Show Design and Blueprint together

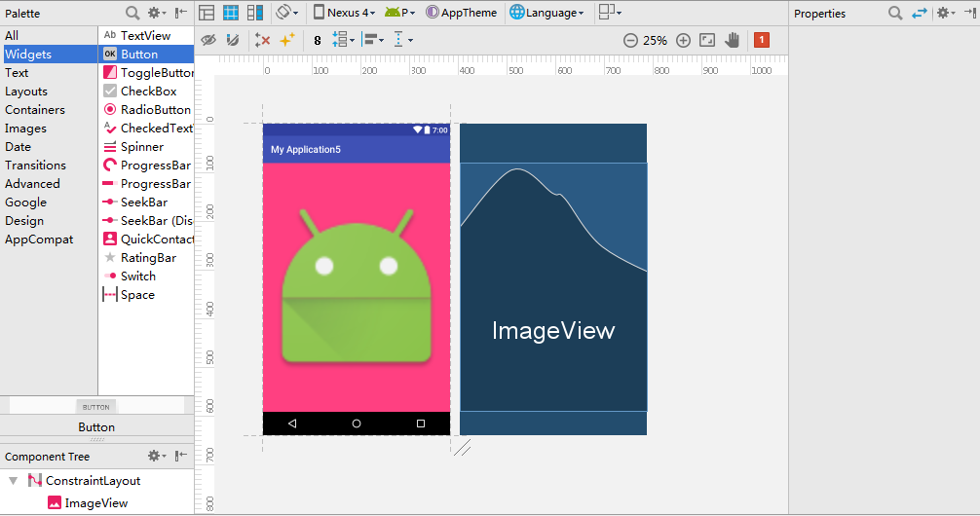point(255,13)
